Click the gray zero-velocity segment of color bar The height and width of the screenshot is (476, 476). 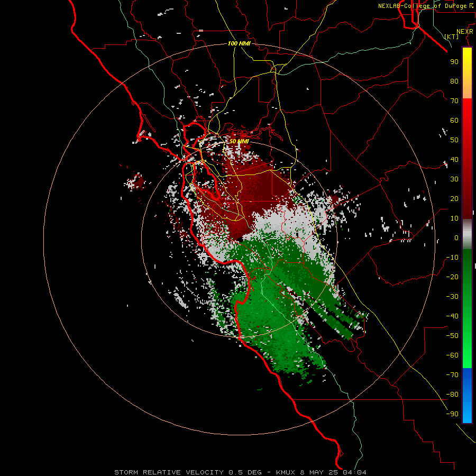(x=467, y=234)
